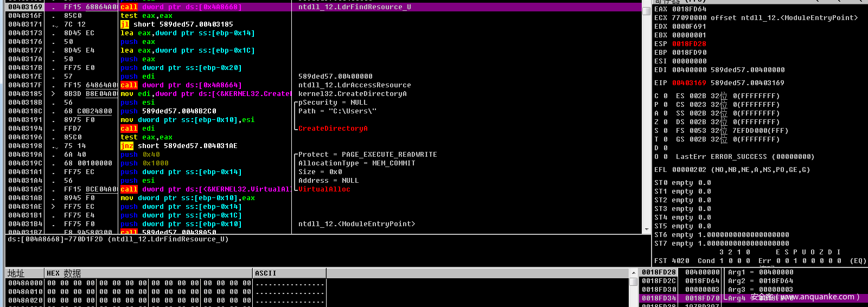Click the disassembly scrollbar down arrow
Image resolution: width=868 pixels, height=307 pixels.
pos(646,230)
